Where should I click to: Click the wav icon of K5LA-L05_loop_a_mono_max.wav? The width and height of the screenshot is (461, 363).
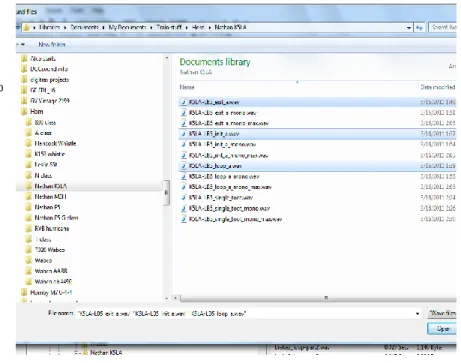(183, 187)
